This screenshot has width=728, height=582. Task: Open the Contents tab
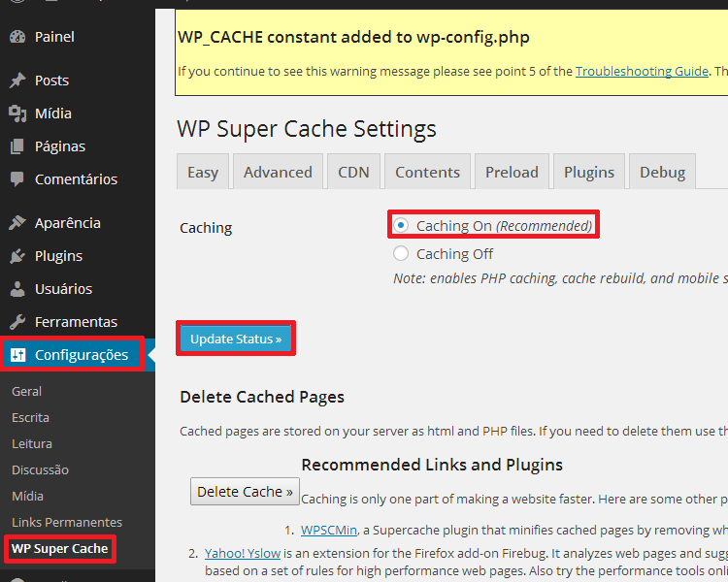coord(427,172)
